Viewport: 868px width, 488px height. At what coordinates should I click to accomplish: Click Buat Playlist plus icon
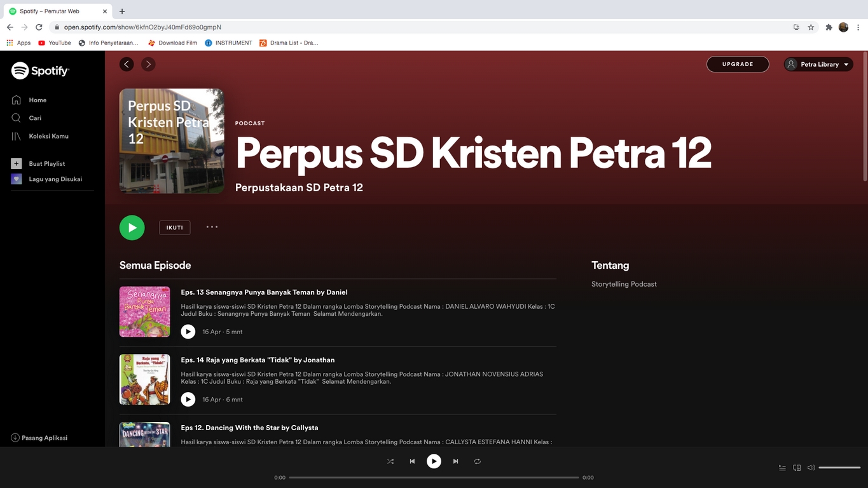17,163
